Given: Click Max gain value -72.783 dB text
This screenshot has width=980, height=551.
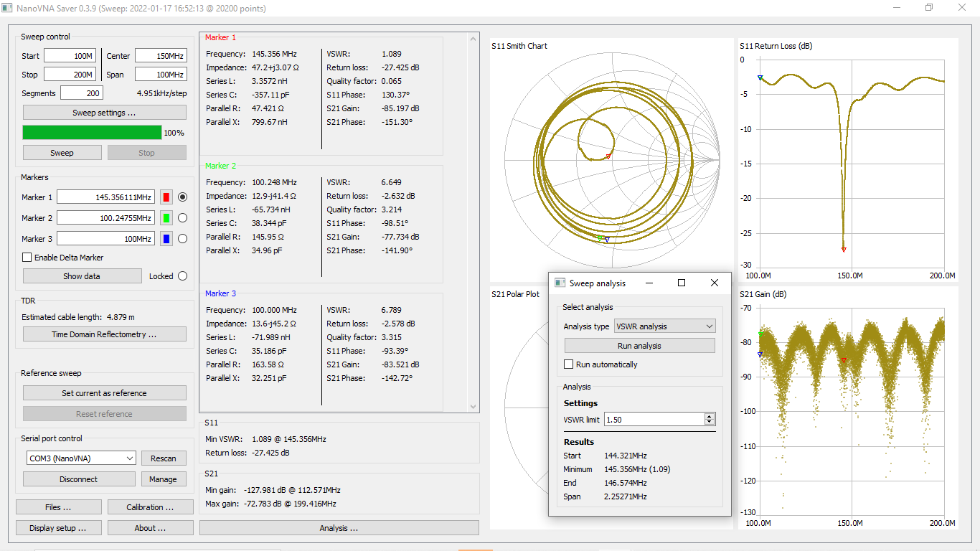Looking at the screenshot, I should pos(291,504).
